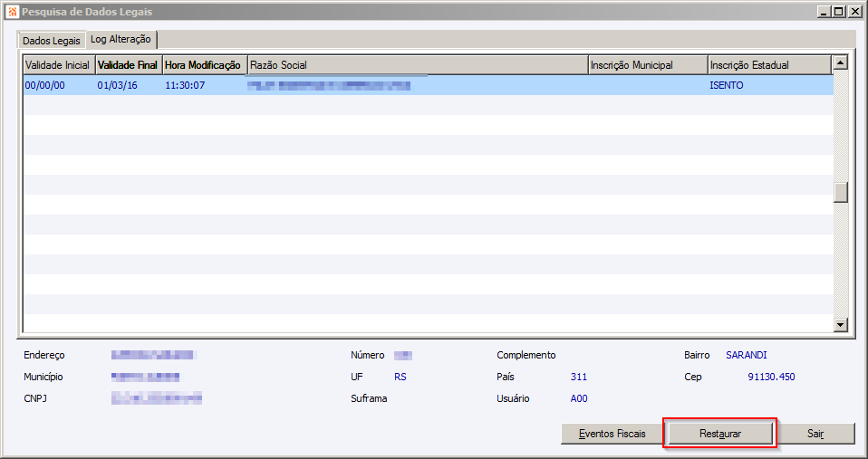Click the application icon in the title bar
Image resolution: width=868 pixels, height=459 pixels.
tap(13, 12)
